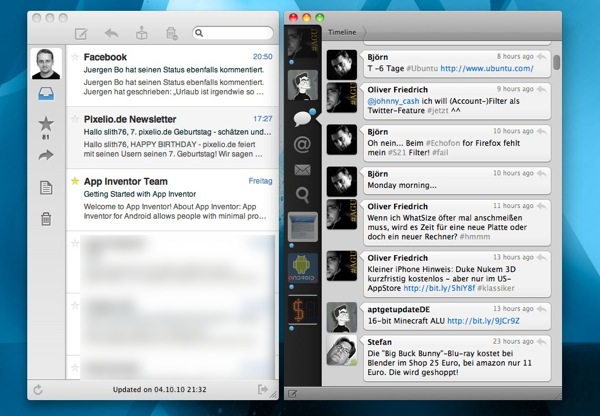Refresh the mailbox with circular arrow icon
The image size is (600, 416).
pos(38,390)
